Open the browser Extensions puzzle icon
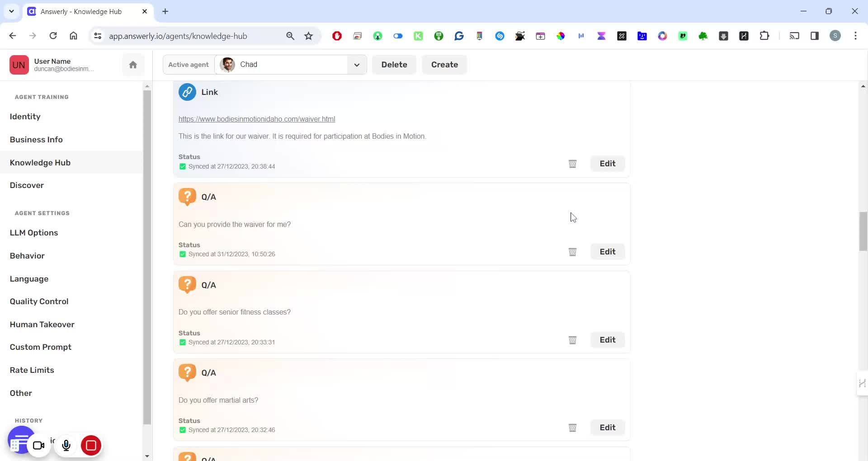 click(x=764, y=36)
